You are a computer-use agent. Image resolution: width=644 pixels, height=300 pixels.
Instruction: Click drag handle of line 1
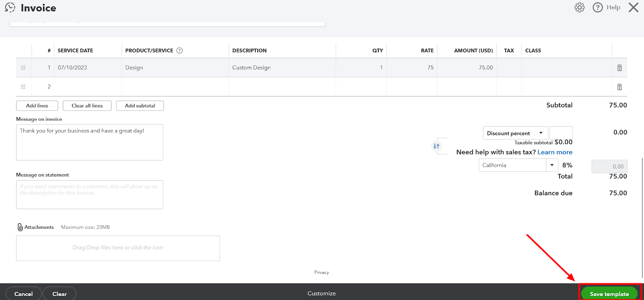[23, 68]
